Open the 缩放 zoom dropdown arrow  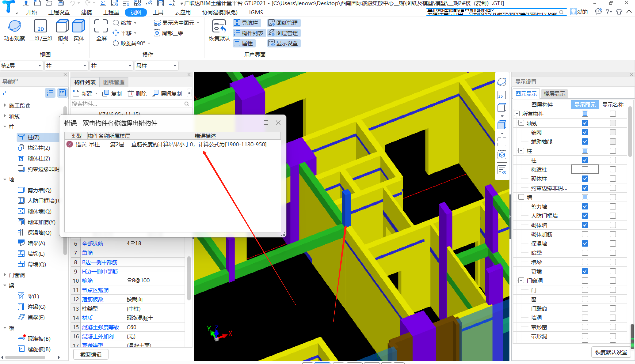pyautogui.click(x=135, y=23)
